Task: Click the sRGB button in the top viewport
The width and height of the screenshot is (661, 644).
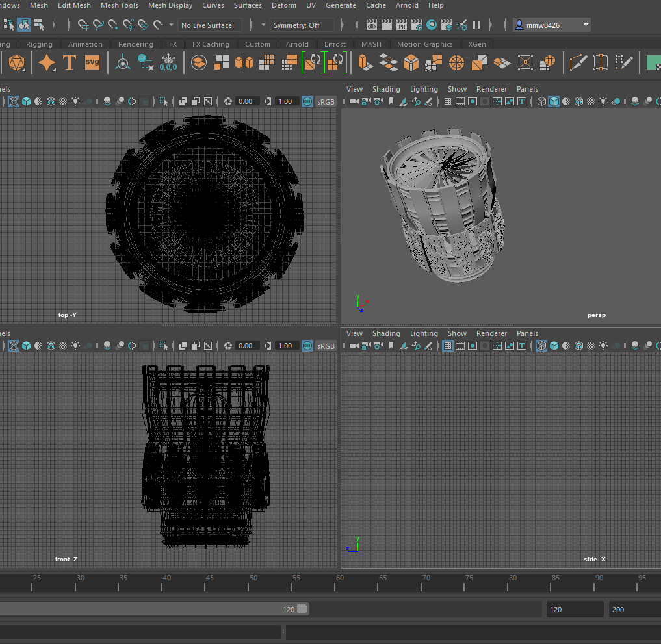Action: (326, 101)
